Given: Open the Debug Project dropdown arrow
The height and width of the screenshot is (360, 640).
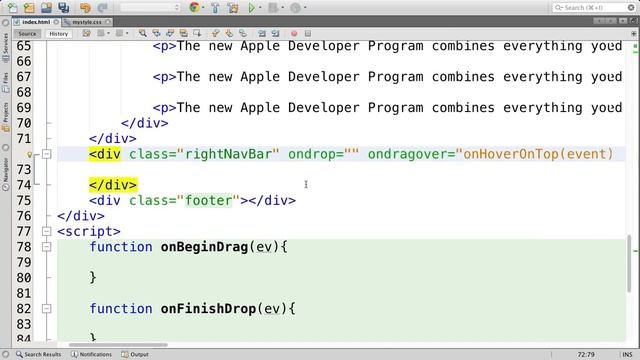Looking at the screenshot, I should tap(282, 7).
